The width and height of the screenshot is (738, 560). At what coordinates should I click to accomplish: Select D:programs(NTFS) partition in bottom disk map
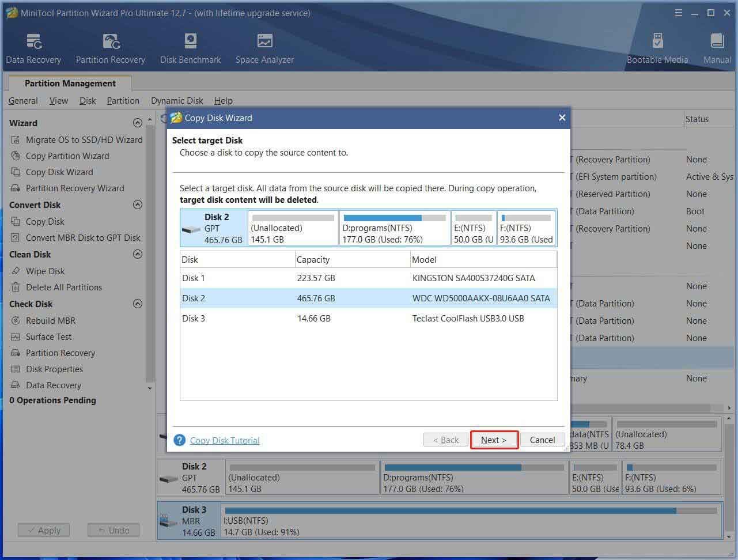tap(474, 478)
